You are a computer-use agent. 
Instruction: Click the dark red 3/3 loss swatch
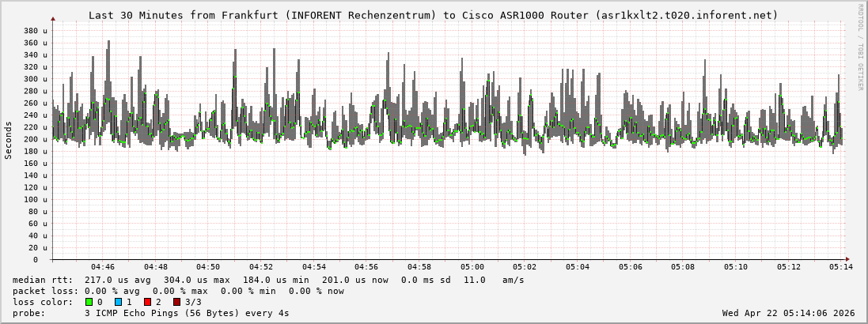pyautogui.click(x=176, y=302)
